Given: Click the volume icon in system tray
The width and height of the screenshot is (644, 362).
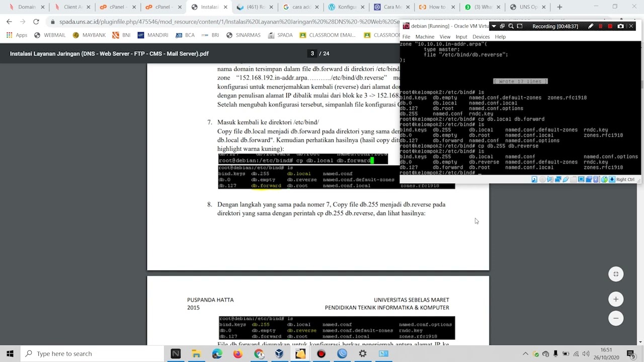Looking at the screenshot, I should (x=586, y=353).
